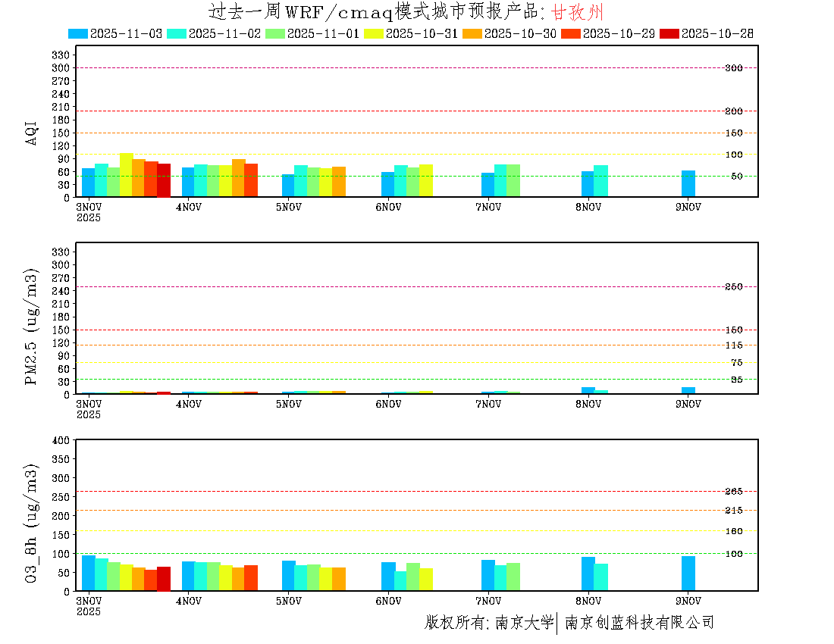Screen dimensions: 834x644
Task: Click the 7NOV light green bar in AQI chart
Action: [x=513, y=180]
